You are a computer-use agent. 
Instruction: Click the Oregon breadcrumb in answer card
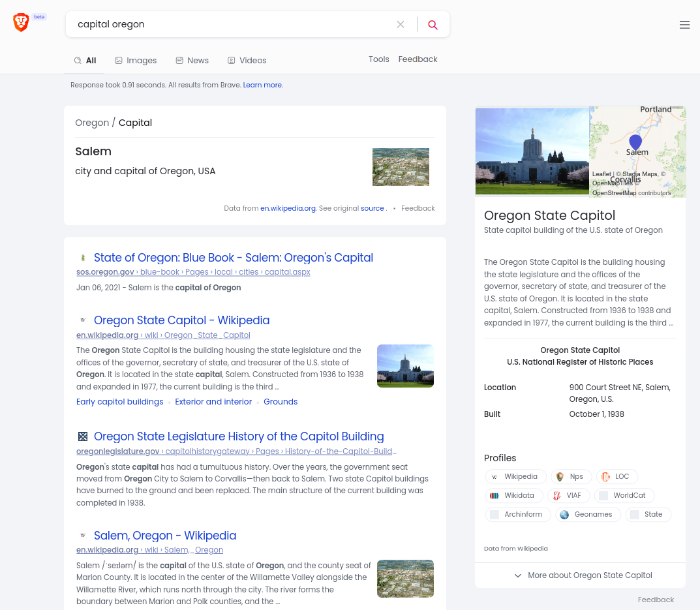92,123
